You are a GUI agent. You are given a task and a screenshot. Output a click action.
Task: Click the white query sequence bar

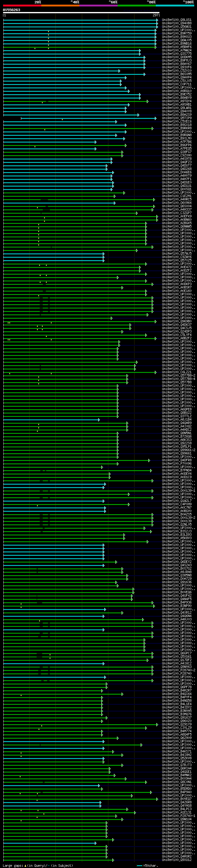[x=81, y=12]
